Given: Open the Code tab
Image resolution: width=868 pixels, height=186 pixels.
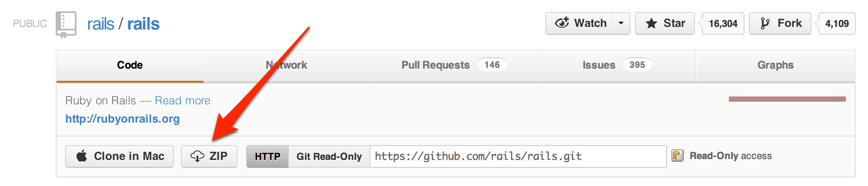Looking at the screenshot, I should [x=130, y=65].
